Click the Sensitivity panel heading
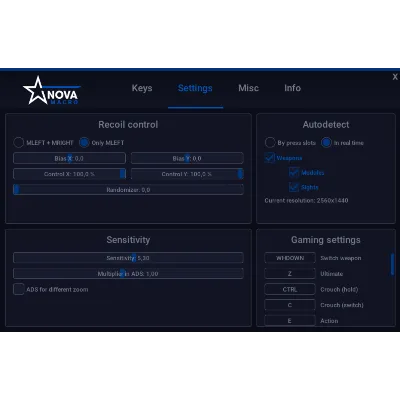 click(128, 240)
